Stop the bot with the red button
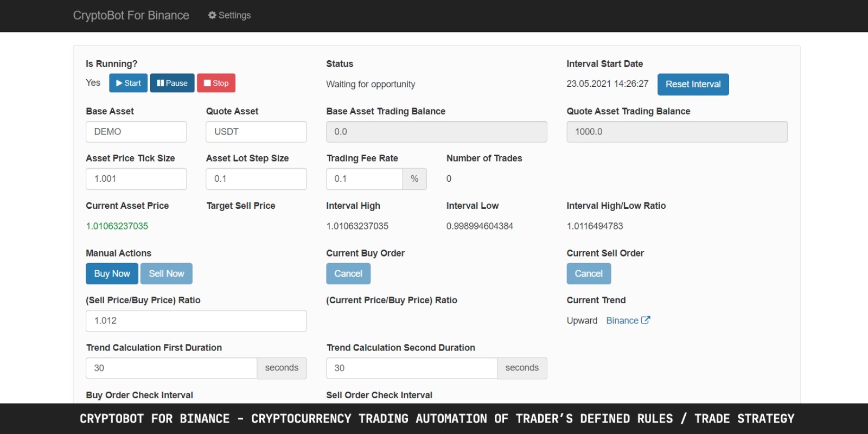Viewport: 868px width, 434px height. pos(216,83)
